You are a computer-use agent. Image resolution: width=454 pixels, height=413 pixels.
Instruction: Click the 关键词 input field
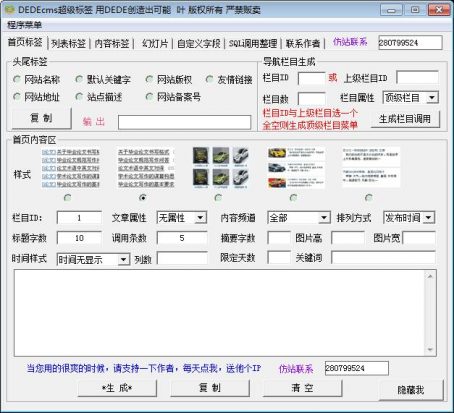(x=383, y=257)
